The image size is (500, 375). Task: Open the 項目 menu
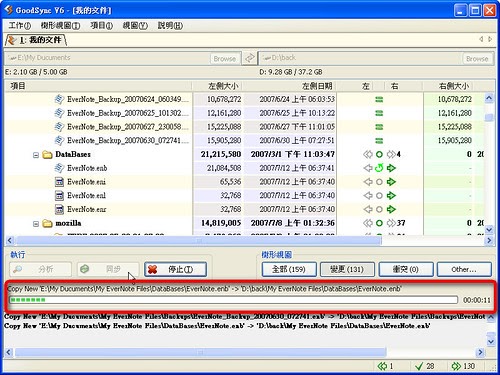[101, 25]
